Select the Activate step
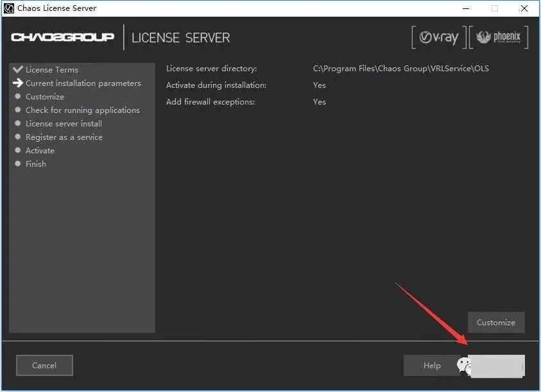 (x=40, y=151)
